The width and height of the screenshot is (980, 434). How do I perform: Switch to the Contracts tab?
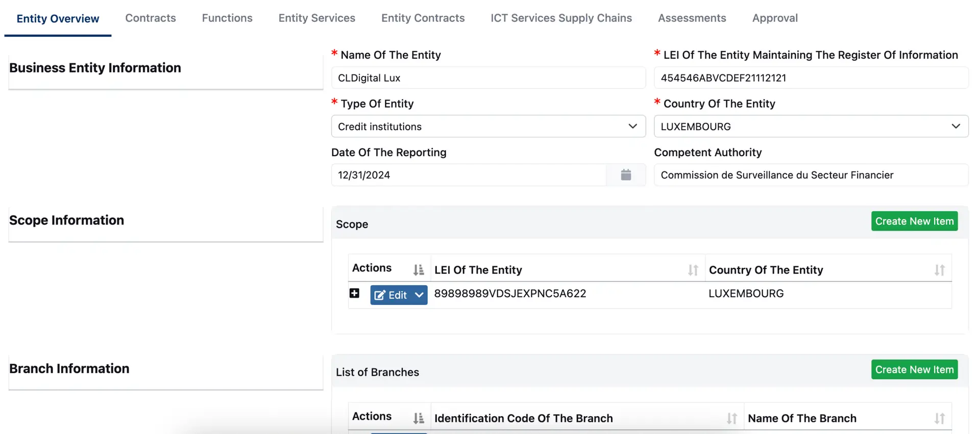click(151, 18)
